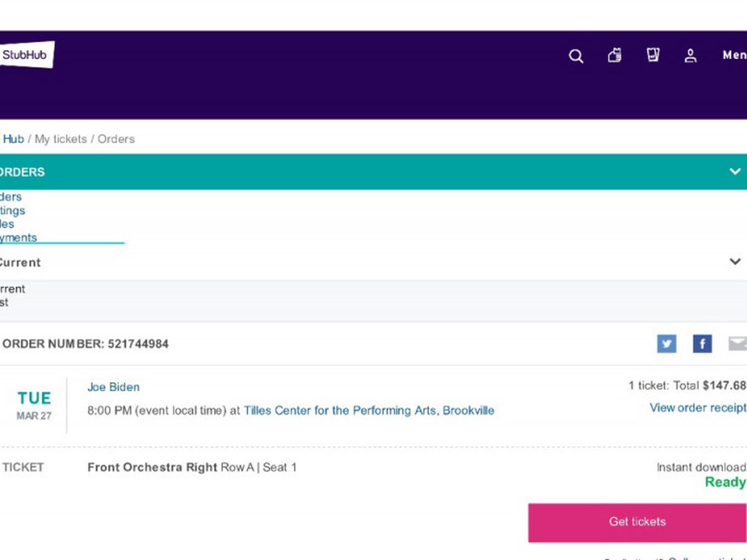
Task: Open Tilles Center for the Performing Arts link
Action: (x=369, y=411)
